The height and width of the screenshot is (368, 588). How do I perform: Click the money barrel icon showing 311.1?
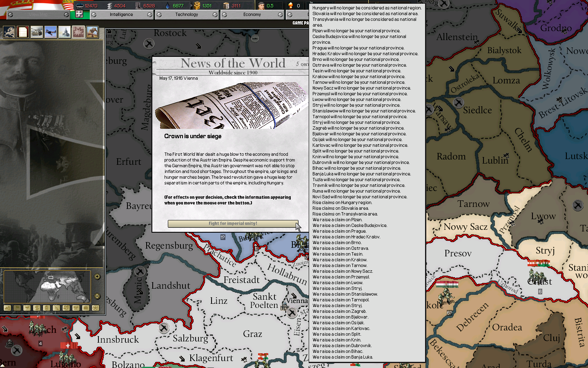(x=226, y=6)
